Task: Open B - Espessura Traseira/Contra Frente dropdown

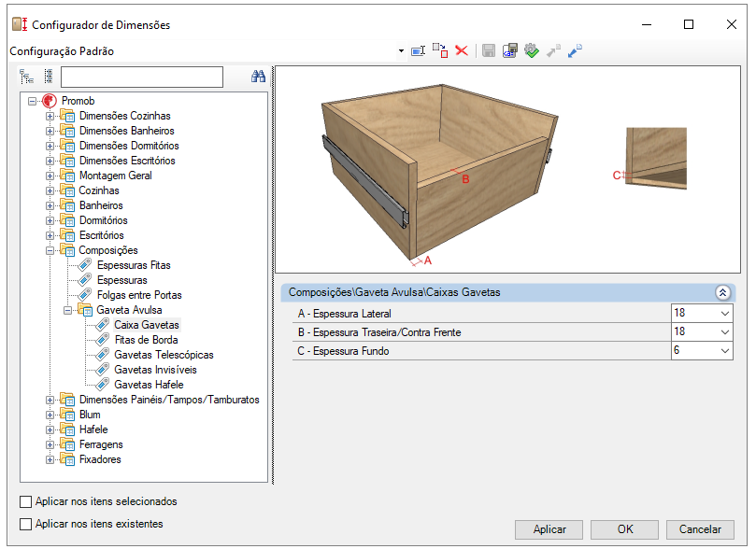Action: pos(724,332)
